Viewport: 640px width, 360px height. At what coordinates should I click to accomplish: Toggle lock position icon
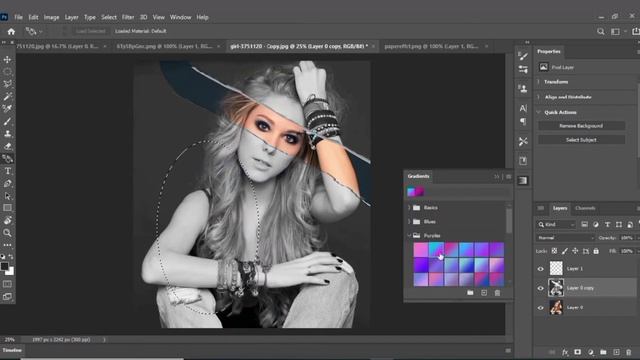click(x=575, y=251)
